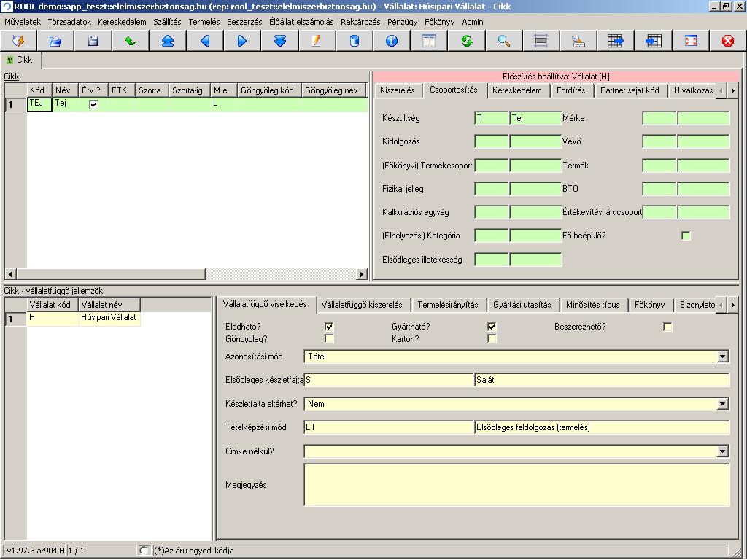Go to next record with right arrow

click(x=242, y=41)
